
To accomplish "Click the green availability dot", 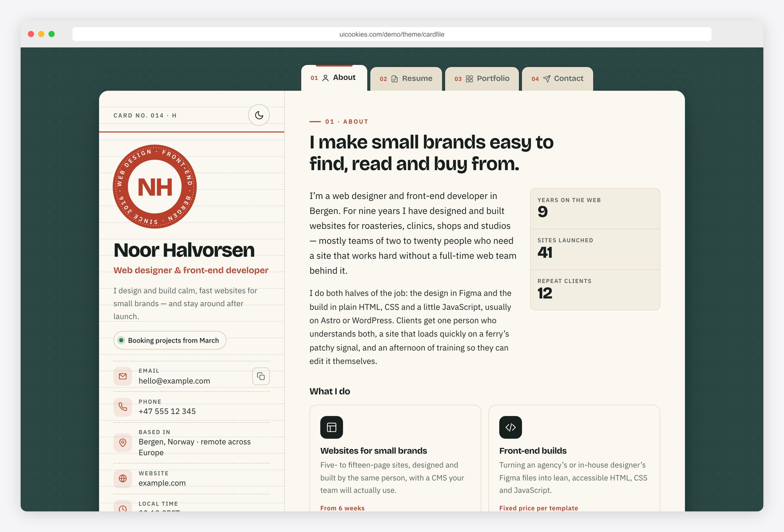I will click(x=122, y=340).
